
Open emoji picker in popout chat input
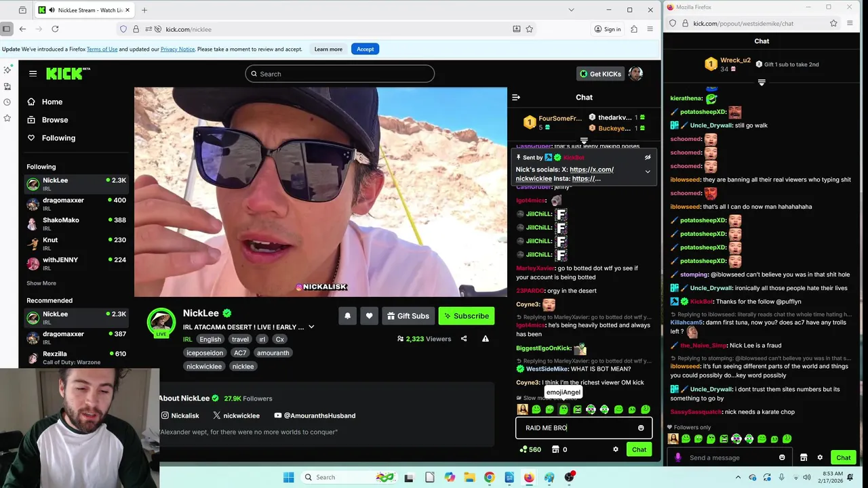pyautogui.click(x=782, y=457)
